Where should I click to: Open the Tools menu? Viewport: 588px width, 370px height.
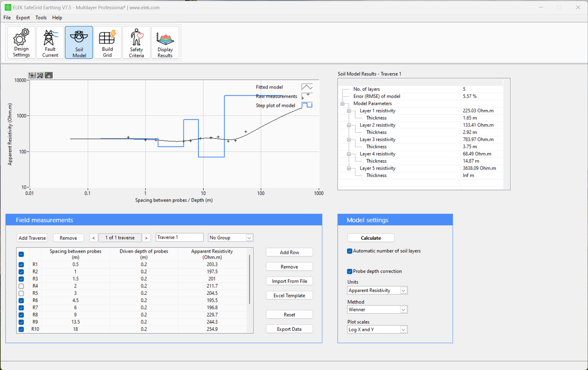tap(41, 18)
